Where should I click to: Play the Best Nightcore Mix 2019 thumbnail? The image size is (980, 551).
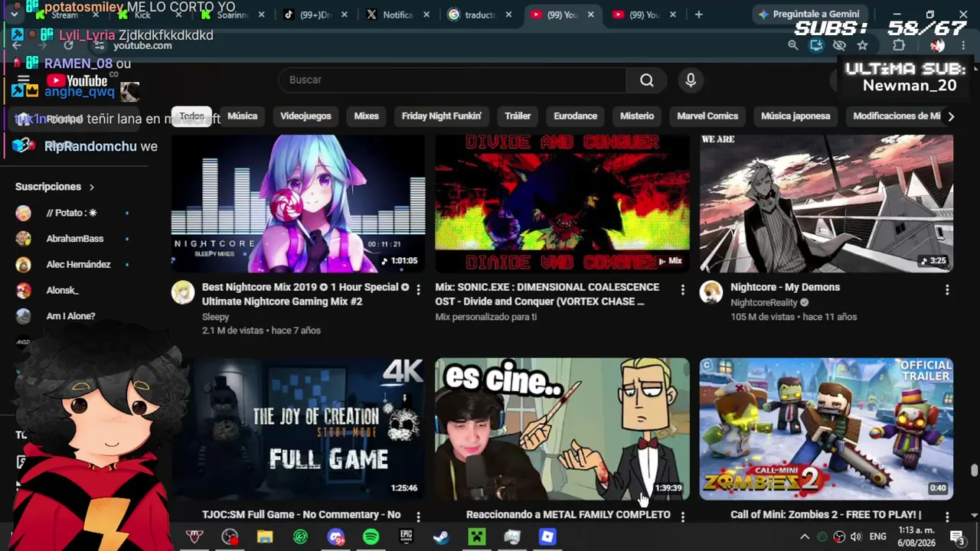click(298, 204)
